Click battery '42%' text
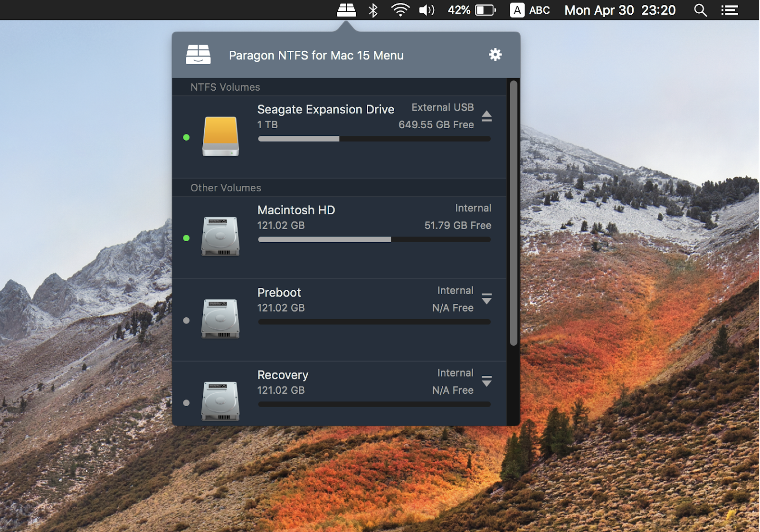Image resolution: width=760 pixels, height=532 pixels. tap(459, 10)
